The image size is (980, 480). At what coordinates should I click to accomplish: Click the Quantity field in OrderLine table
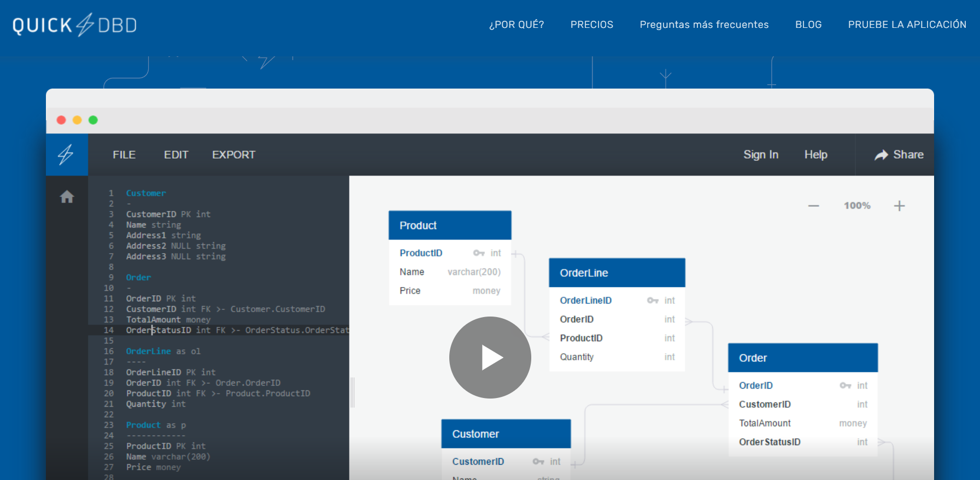577,357
